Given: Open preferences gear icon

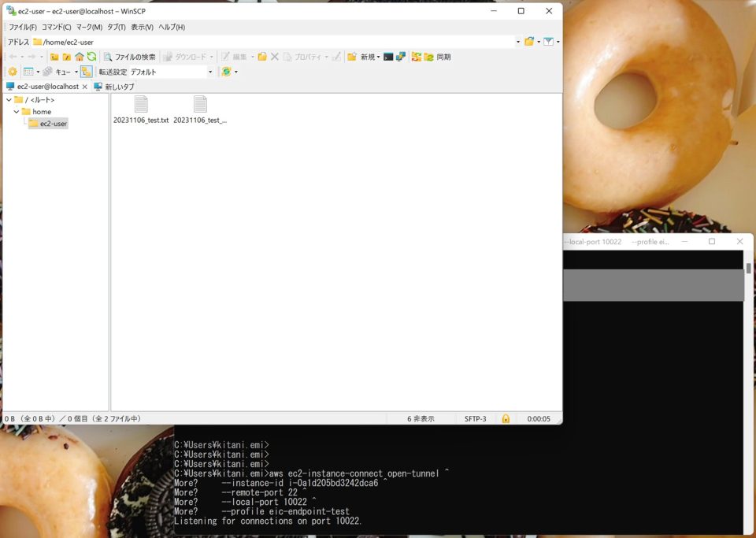Looking at the screenshot, I should (13, 72).
